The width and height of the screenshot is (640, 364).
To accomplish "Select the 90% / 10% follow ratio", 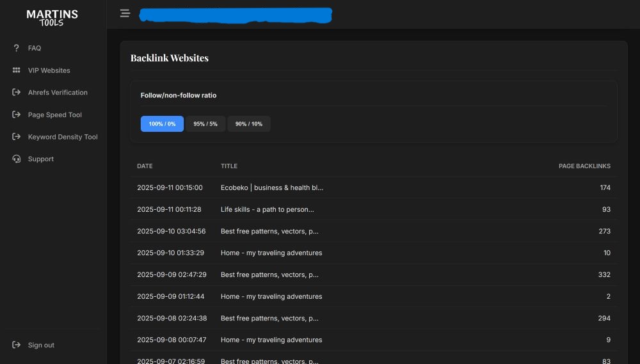I will pyautogui.click(x=249, y=124).
